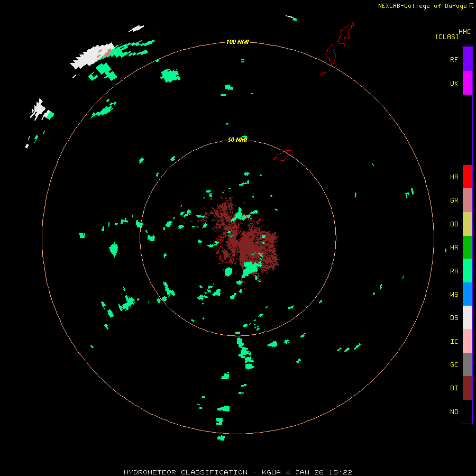Click the "HA" legend label
Viewport: 476px width, 476px height.
[454, 177]
